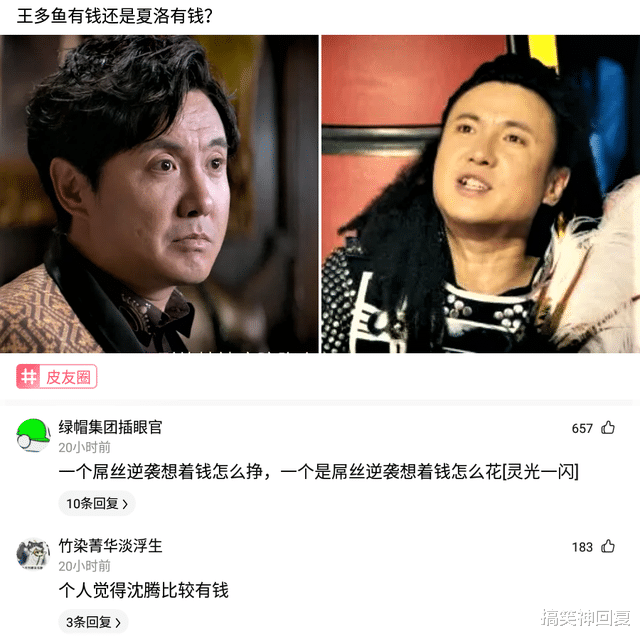Like the comment by 竹染菁华淡浮生
The image size is (640, 639).
coord(608,546)
